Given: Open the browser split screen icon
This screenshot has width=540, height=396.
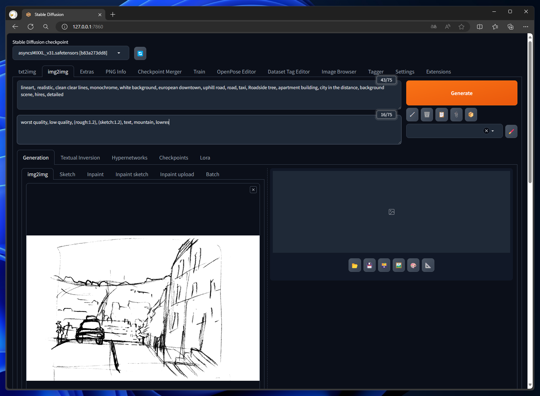Looking at the screenshot, I should tap(479, 27).
